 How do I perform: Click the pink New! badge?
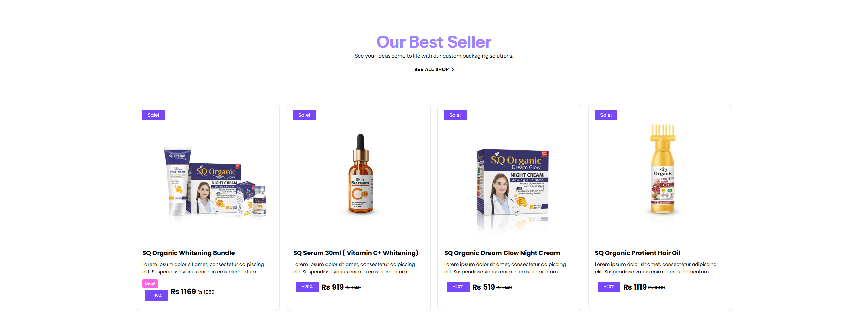coord(150,284)
